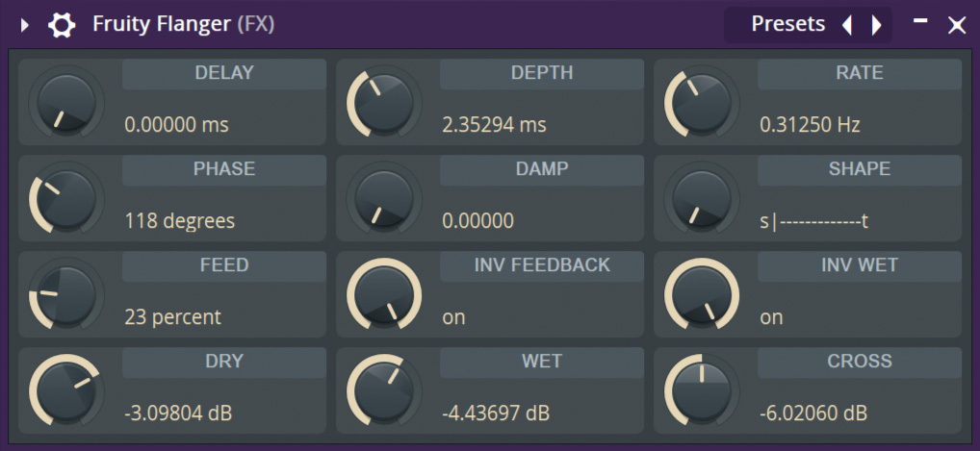Click the FEED knob
Viewport: 980px width, 451px height.
point(66,295)
